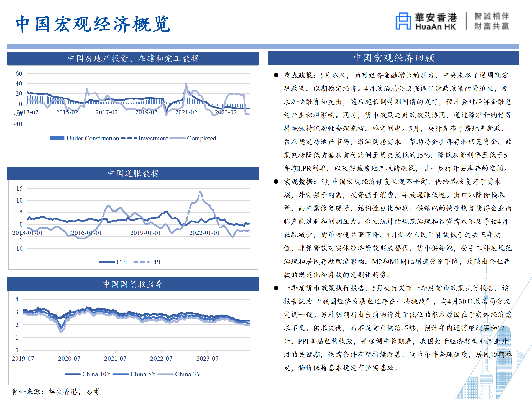Image resolution: width=532 pixels, height=399 pixels.
Task: Click the HuaAn HK English name text
Action: (436, 27)
